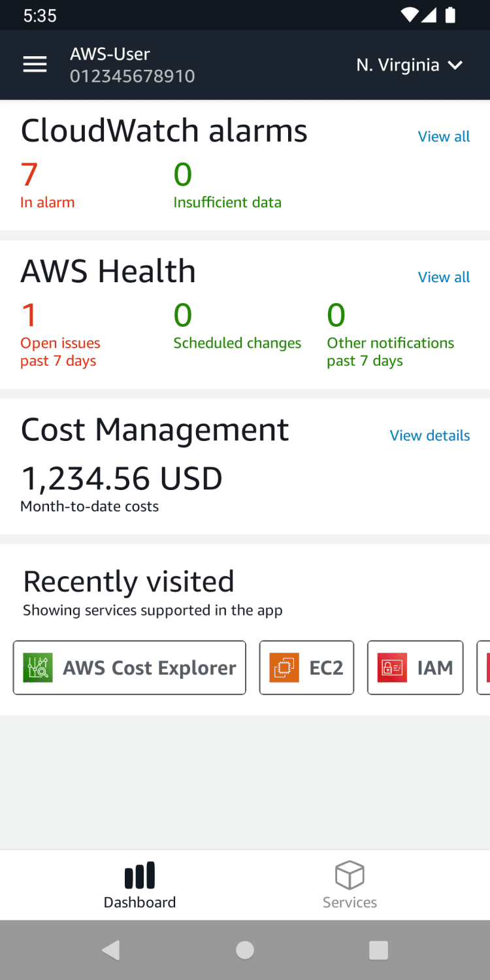Expand the N. Virginia region chevron

(x=455, y=65)
